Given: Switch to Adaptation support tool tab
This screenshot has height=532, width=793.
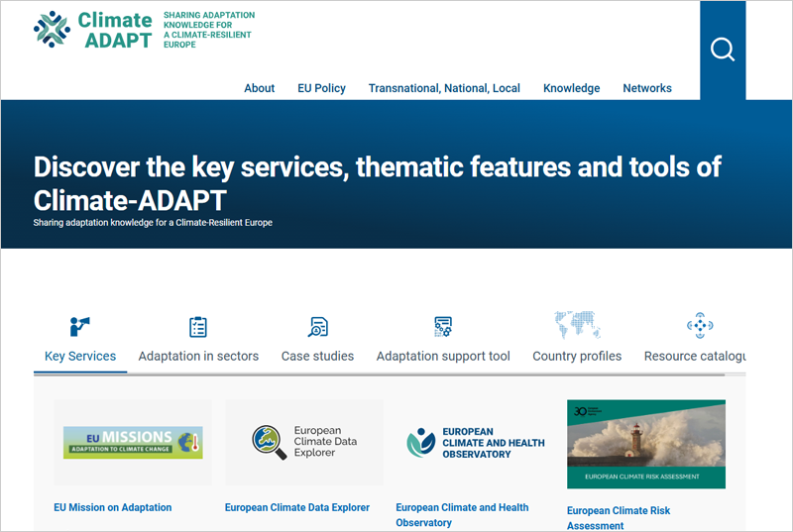Looking at the screenshot, I should tap(443, 357).
